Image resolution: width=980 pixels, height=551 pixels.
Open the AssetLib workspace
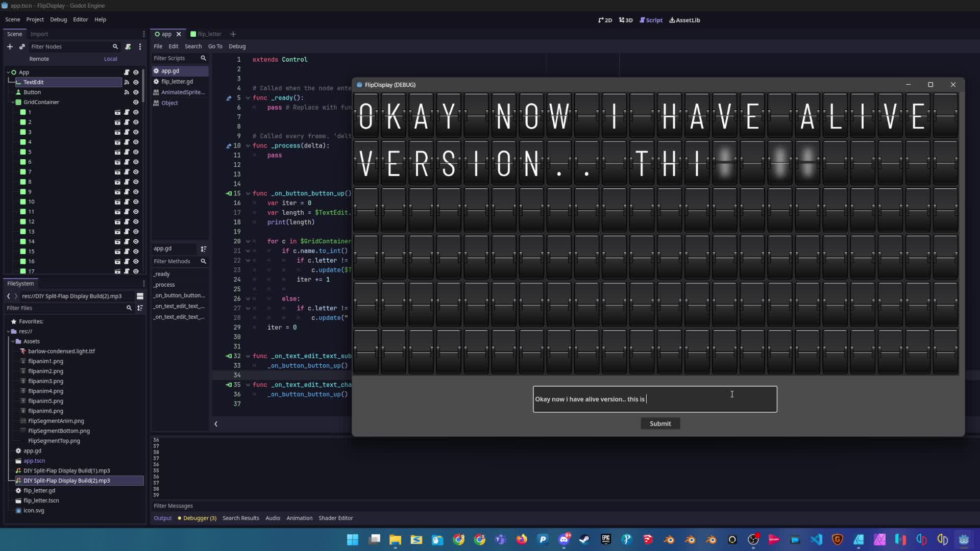tap(684, 20)
